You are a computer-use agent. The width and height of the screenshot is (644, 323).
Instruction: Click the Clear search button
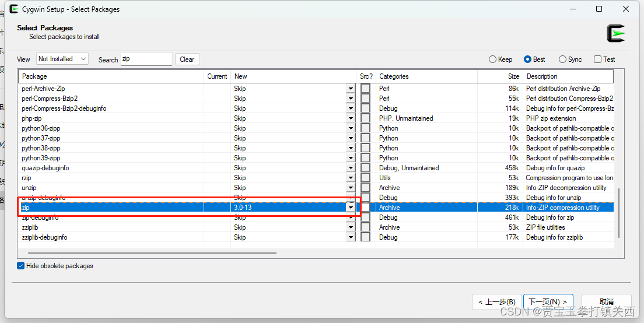tap(187, 59)
